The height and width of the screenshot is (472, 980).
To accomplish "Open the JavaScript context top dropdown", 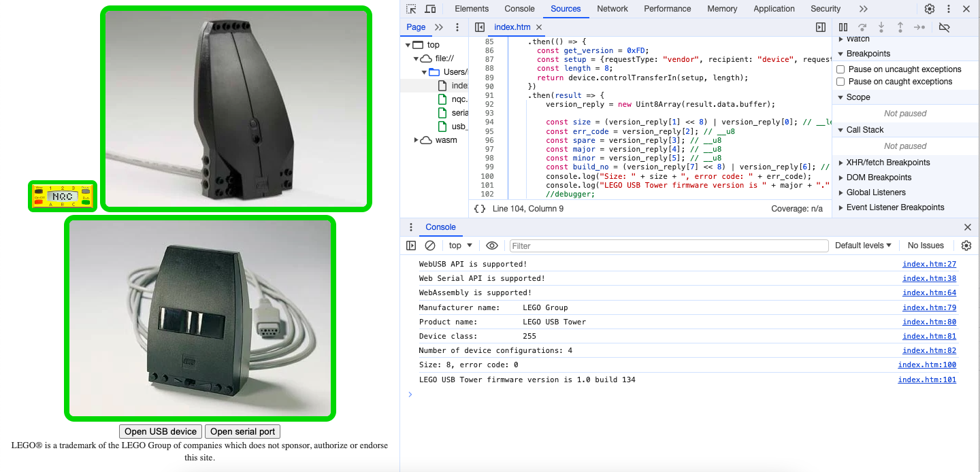I will click(x=461, y=246).
